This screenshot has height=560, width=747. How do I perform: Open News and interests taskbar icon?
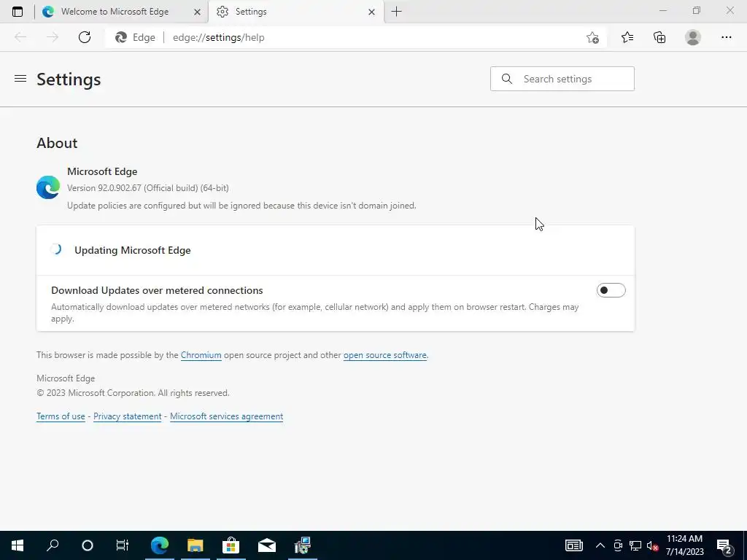574,545
